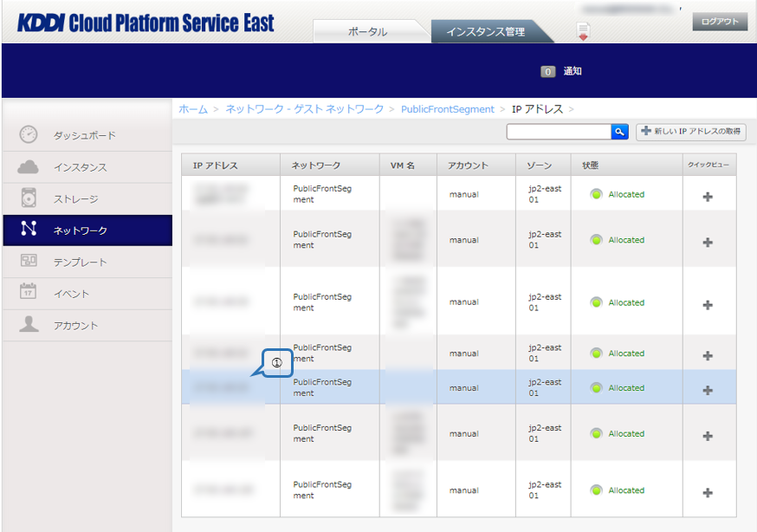Open Templates via the template icon
This screenshot has height=532, width=757.
coord(29,261)
